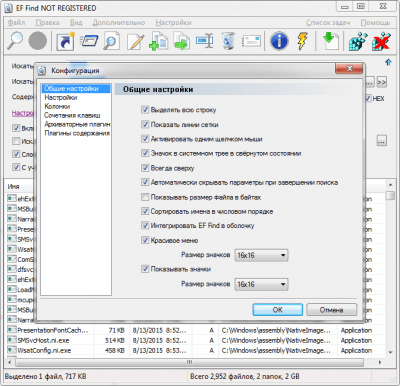Open the Дополнительно menu
This screenshot has height=386, width=400.
point(119,23)
